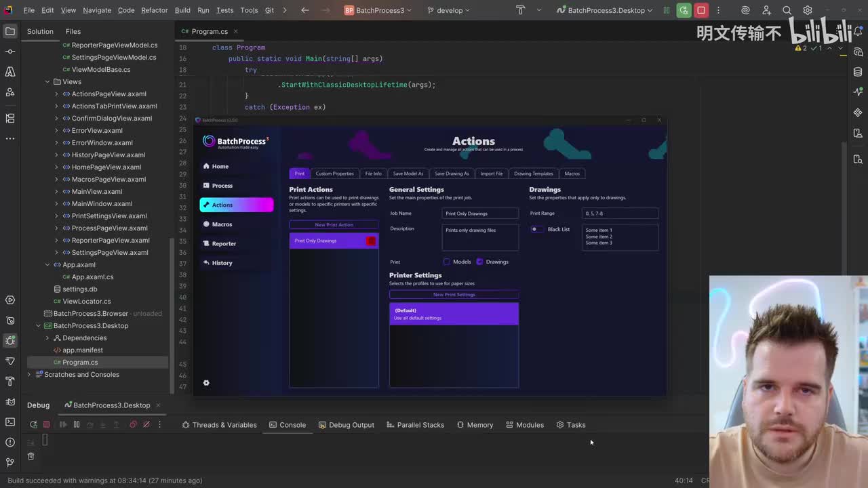Click the Job Name input field
The image size is (868, 488).
click(x=480, y=213)
